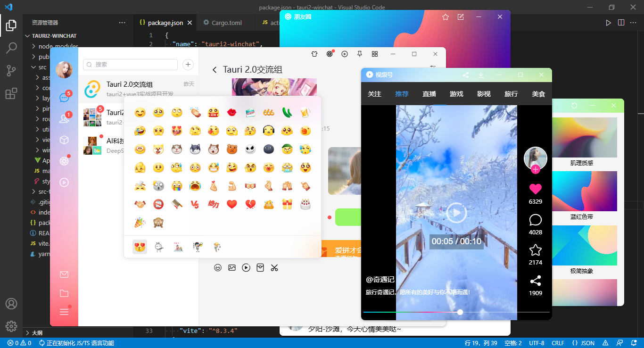Switch to the 直播 tab
The image size is (644, 348).
point(429,94)
